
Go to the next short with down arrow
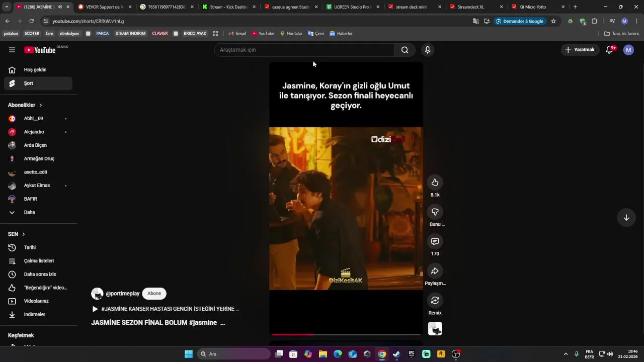626,218
